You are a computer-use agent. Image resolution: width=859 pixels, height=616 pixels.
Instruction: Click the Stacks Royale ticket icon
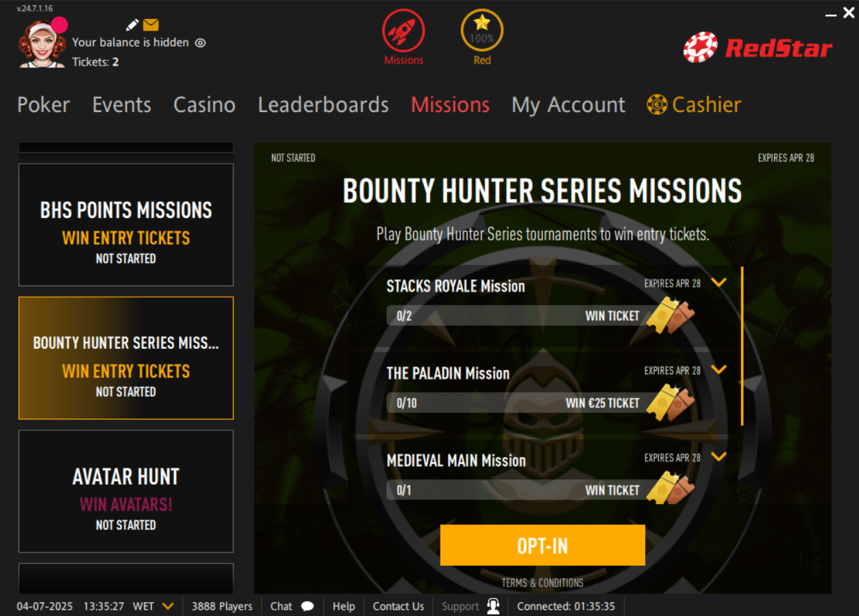(x=671, y=316)
